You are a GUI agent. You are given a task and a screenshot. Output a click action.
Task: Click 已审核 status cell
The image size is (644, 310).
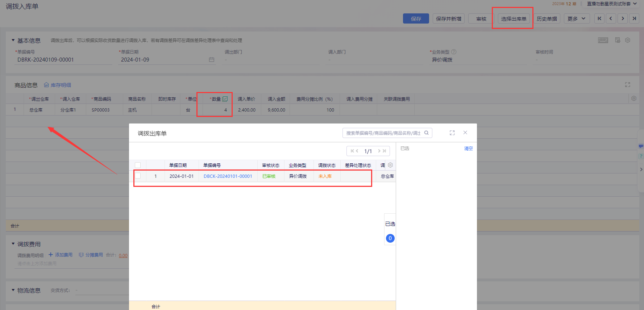pyautogui.click(x=271, y=176)
